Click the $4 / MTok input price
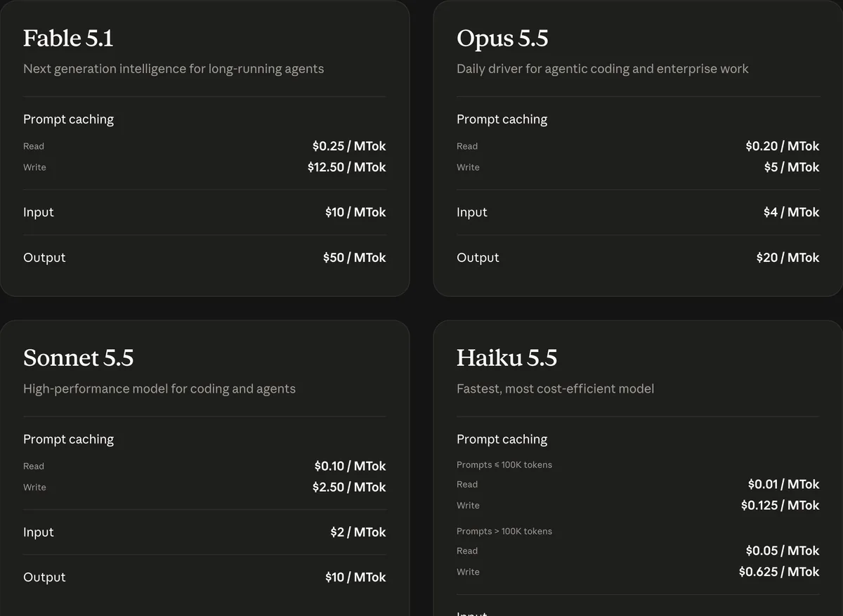The width and height of the screenshot is (843, 616). point(792,212)
